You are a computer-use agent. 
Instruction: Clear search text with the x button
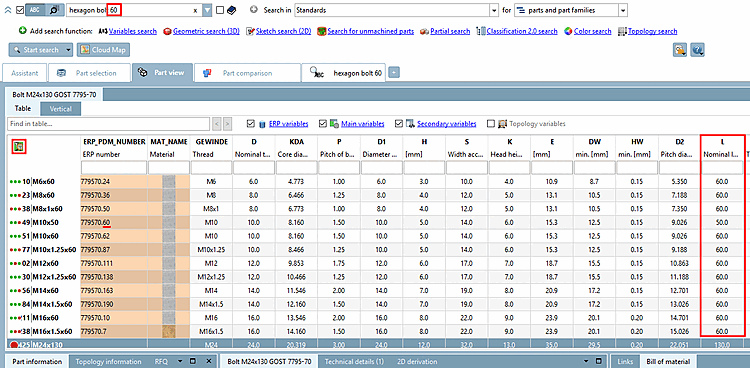[195, 10]
